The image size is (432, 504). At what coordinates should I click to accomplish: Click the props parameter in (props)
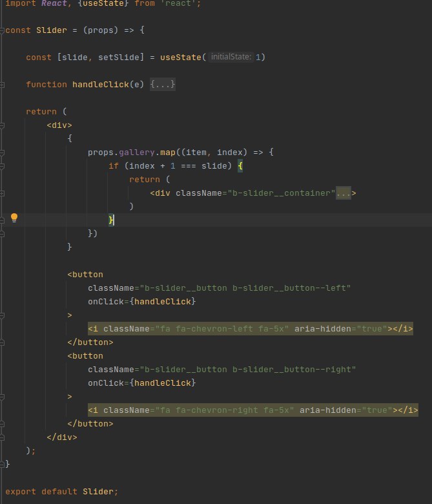[x=101, y=30]
